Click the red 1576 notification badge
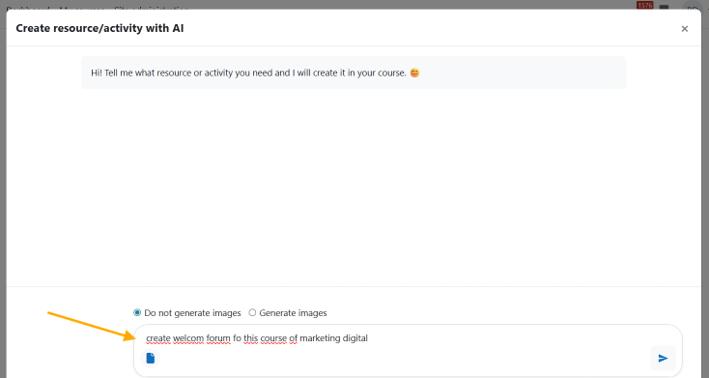This screenshot has width=709, height=378. (644, 5)
